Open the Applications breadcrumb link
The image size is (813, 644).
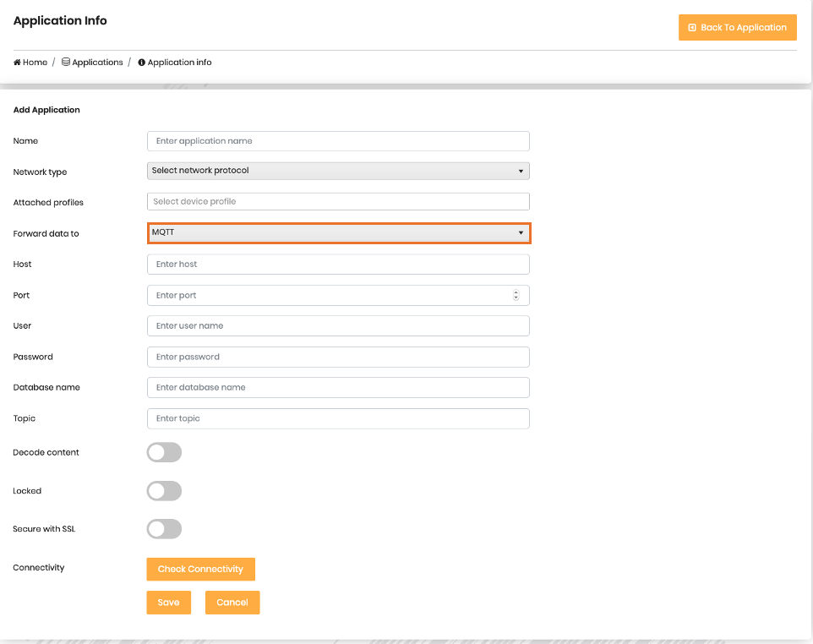tap(97, 63)
